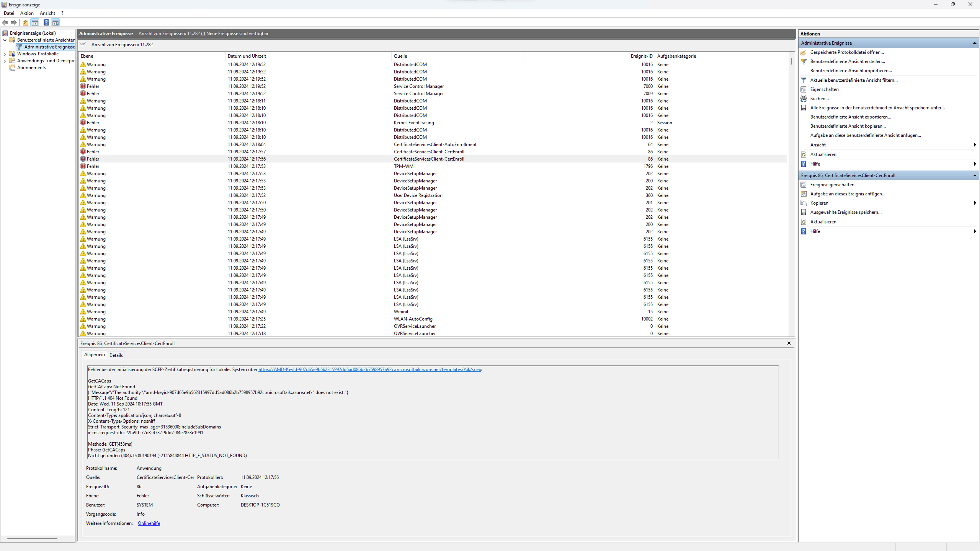Open the Aktion menu
Image resolution: width=980 pixels, height=551 pixels.
point(27,13)
